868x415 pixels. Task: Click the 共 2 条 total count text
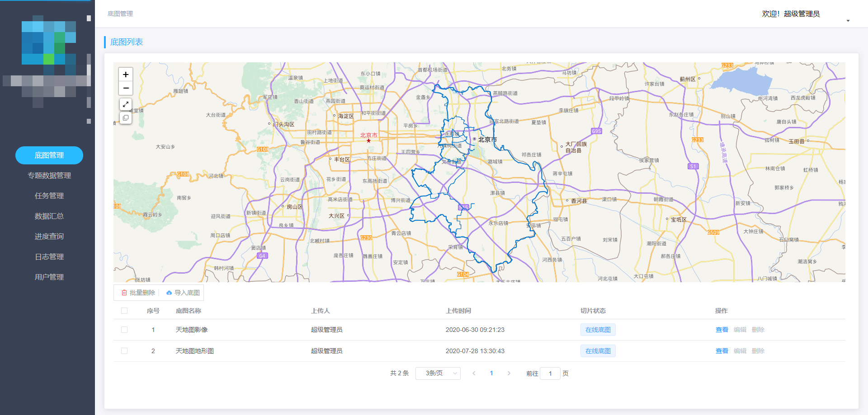pos(400,373)
